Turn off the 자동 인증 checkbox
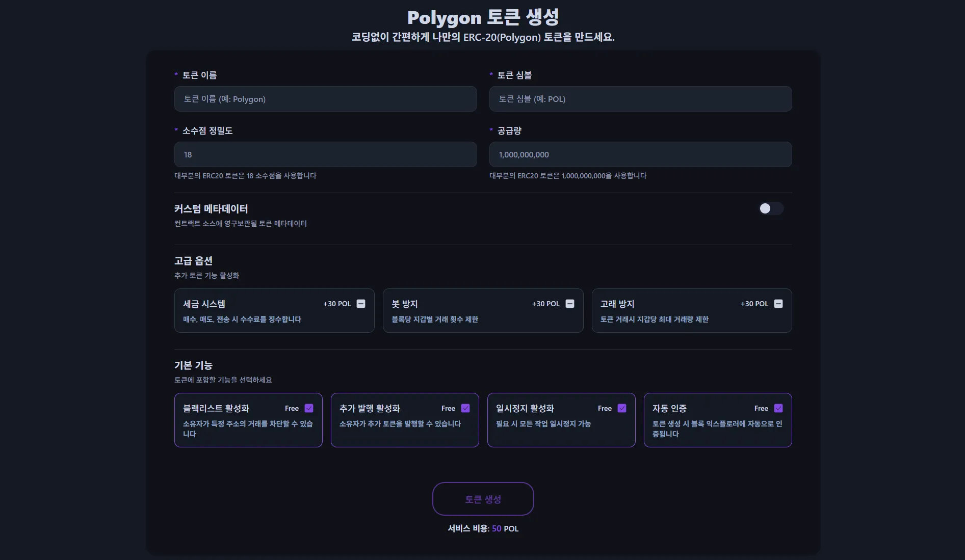This screenshot has height=560, width=965. click(778, 408)
